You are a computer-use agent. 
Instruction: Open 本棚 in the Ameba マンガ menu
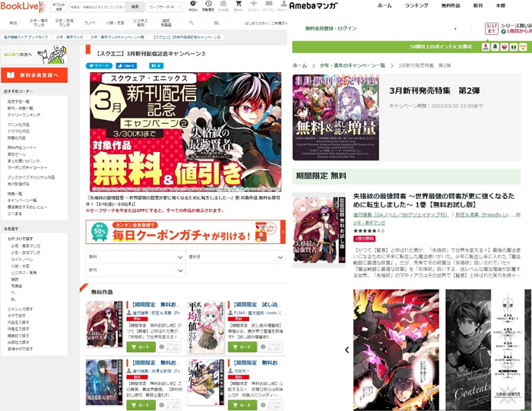pyautogui.click(x=500, y=5)
